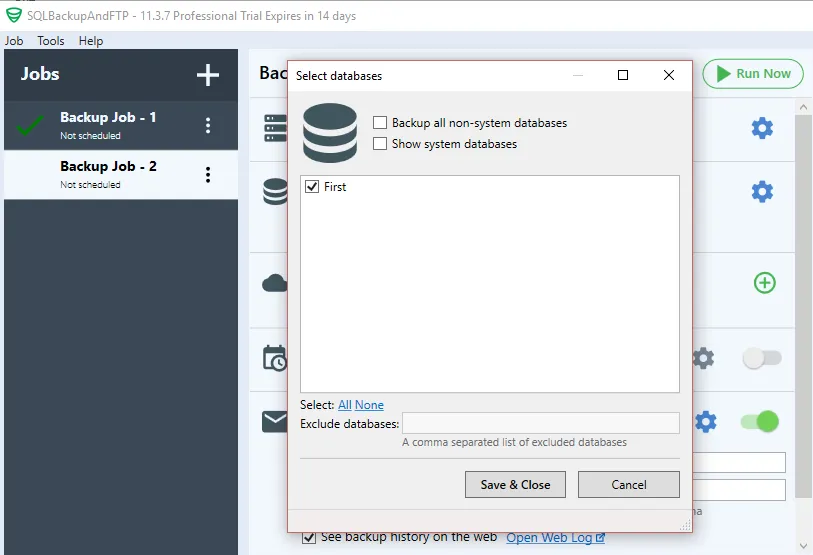Click the scroll down arrow in the main window
The image size is (813, 555).
803,546
